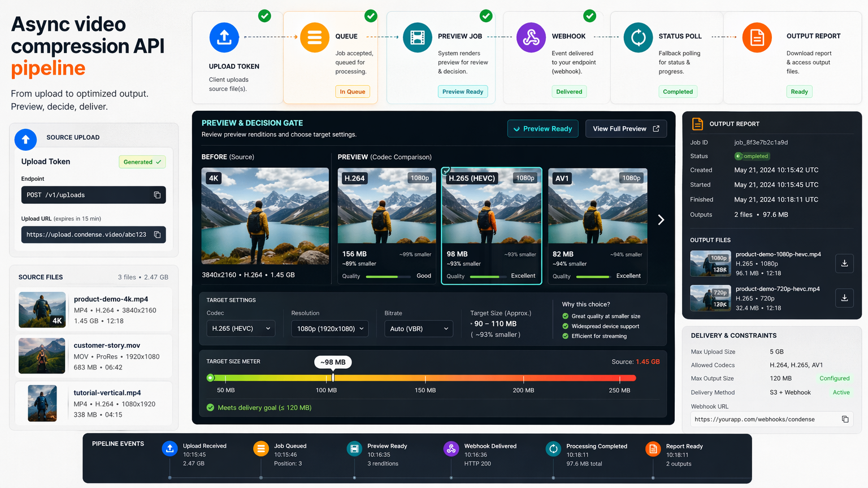The width and height of the screenshot is (868, 488).
Task: Click the 'Great quality at smaller size' check
Action: pos(565,316)
